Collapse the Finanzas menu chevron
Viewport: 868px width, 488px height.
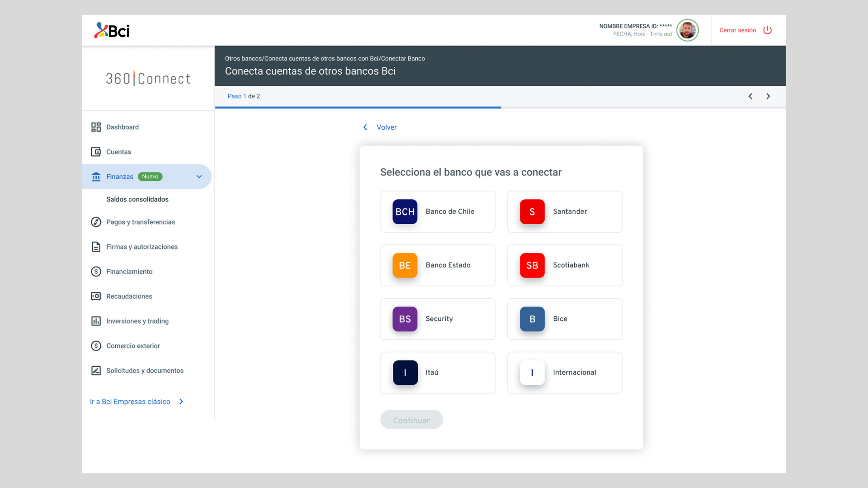point(199,177)
